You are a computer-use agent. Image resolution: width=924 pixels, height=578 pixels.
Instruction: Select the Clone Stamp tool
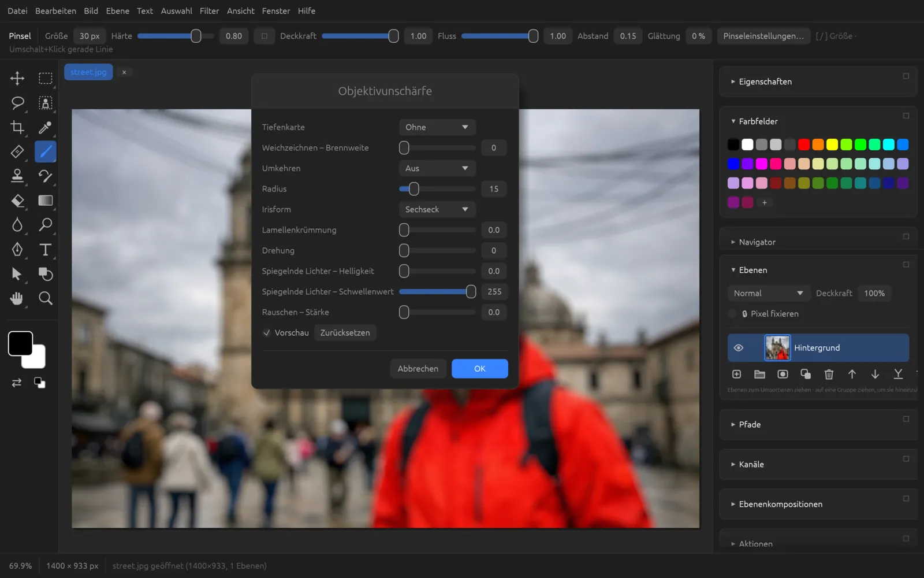pos(17,176)
